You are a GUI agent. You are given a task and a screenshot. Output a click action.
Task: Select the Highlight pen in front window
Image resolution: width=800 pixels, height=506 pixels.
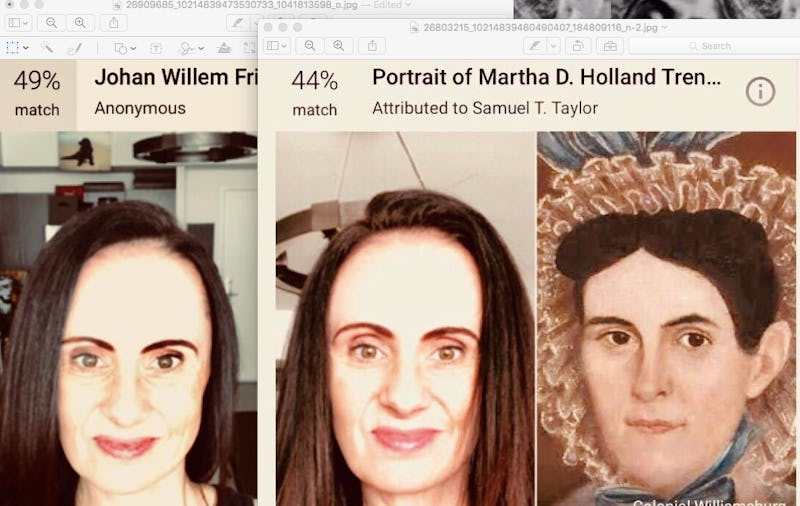tap(535, 46)
